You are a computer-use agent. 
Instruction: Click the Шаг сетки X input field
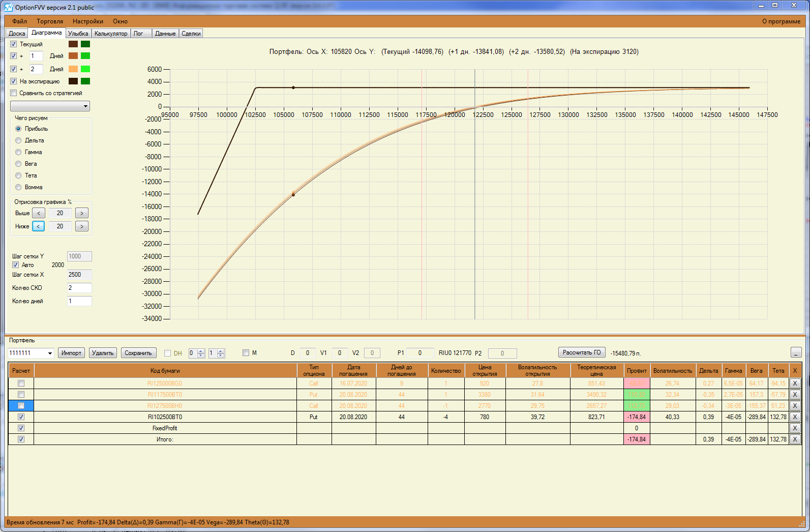tap(79, 275)
